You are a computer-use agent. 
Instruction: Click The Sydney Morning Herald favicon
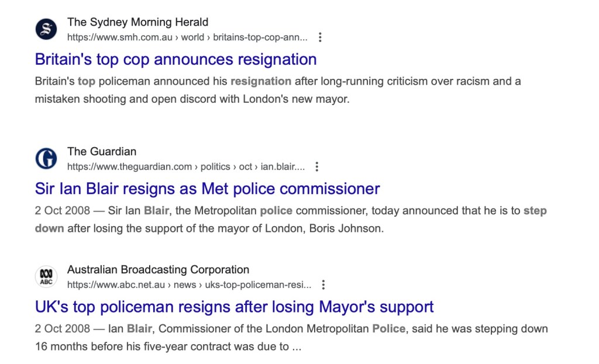tap(46, 29)
